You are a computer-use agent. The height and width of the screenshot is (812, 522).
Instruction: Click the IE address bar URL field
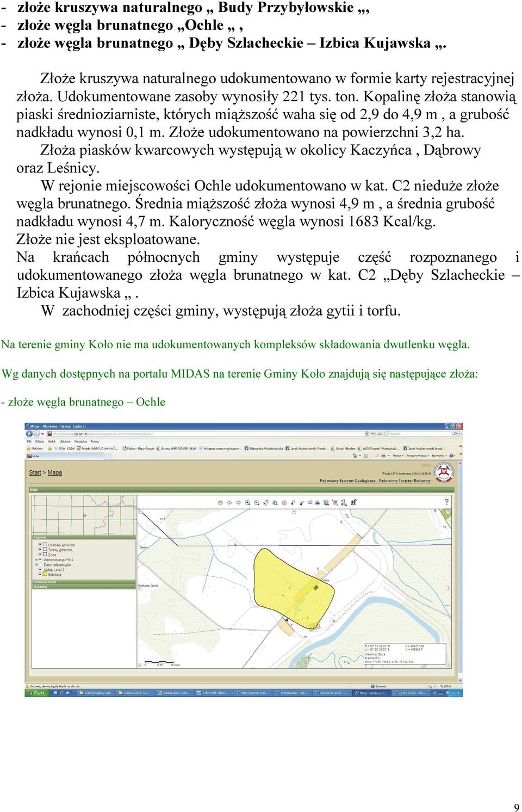coord(207,434)
